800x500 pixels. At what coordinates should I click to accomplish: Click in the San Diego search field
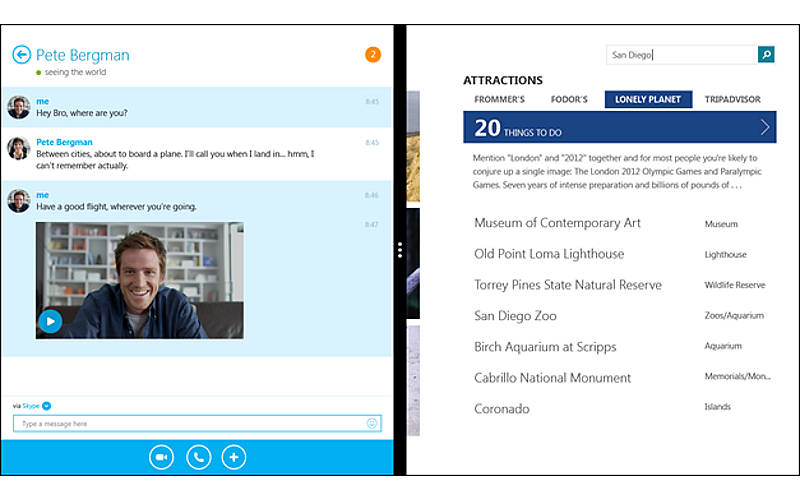(x=682, y=55)
